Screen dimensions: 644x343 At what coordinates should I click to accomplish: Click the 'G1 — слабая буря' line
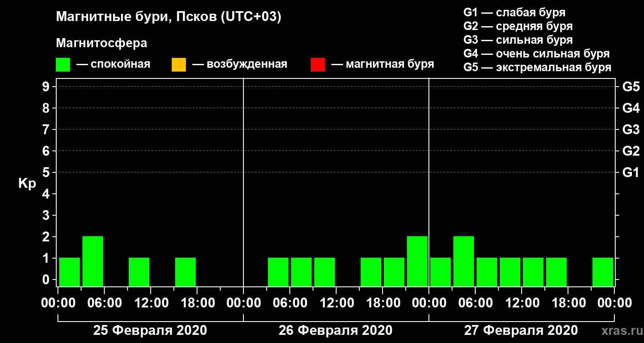(x=514, y=12)
